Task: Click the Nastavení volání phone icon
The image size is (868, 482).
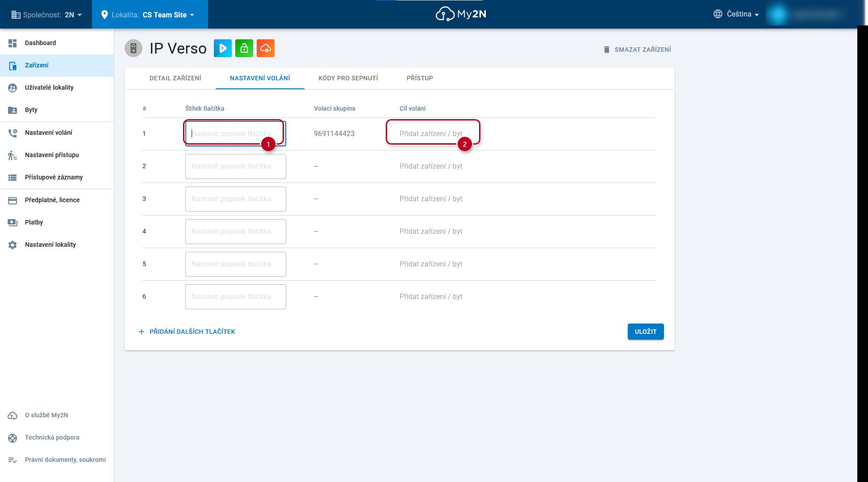Action: pyautogui.click(x=13, y=133)
